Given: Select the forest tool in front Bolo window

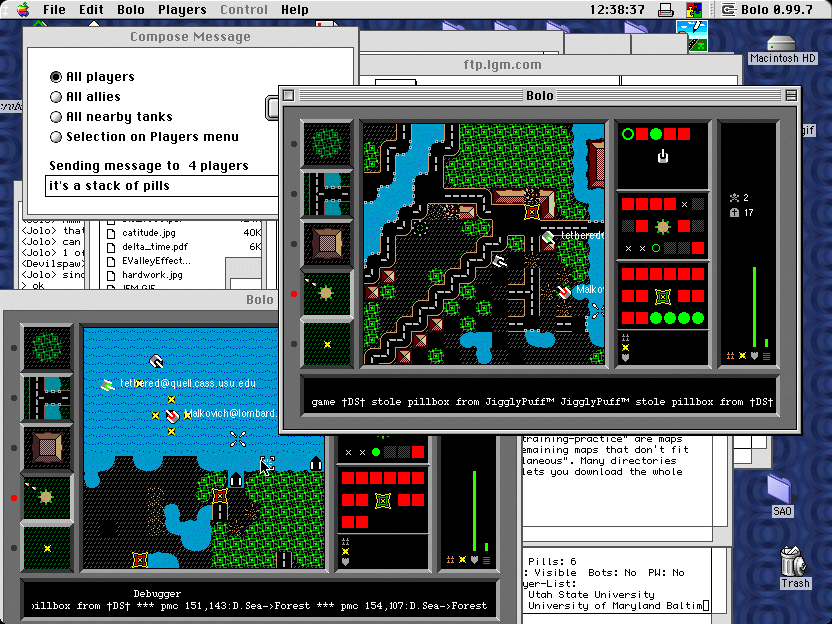Looking at the screenshot, I should pos(328,144).
